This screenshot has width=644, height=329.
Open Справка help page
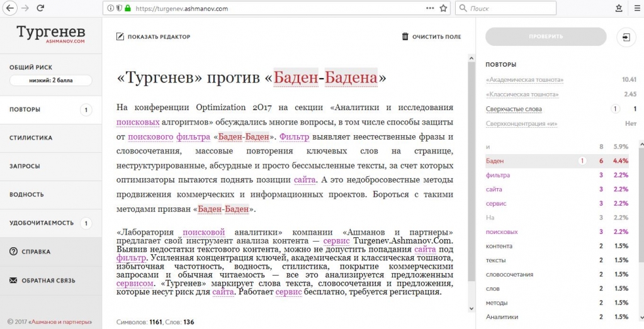51,252
